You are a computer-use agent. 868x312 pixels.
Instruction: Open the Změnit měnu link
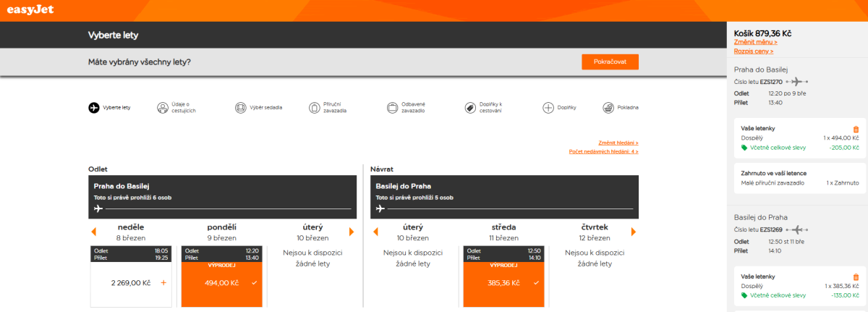pyautogui.click(x=755, y=42)
